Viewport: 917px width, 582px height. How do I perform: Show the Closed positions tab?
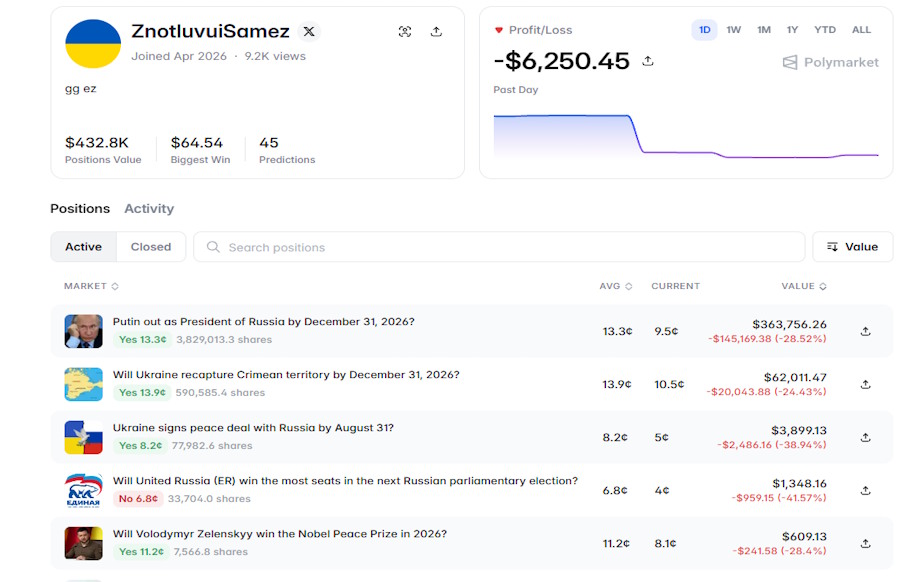click(151, 247)
